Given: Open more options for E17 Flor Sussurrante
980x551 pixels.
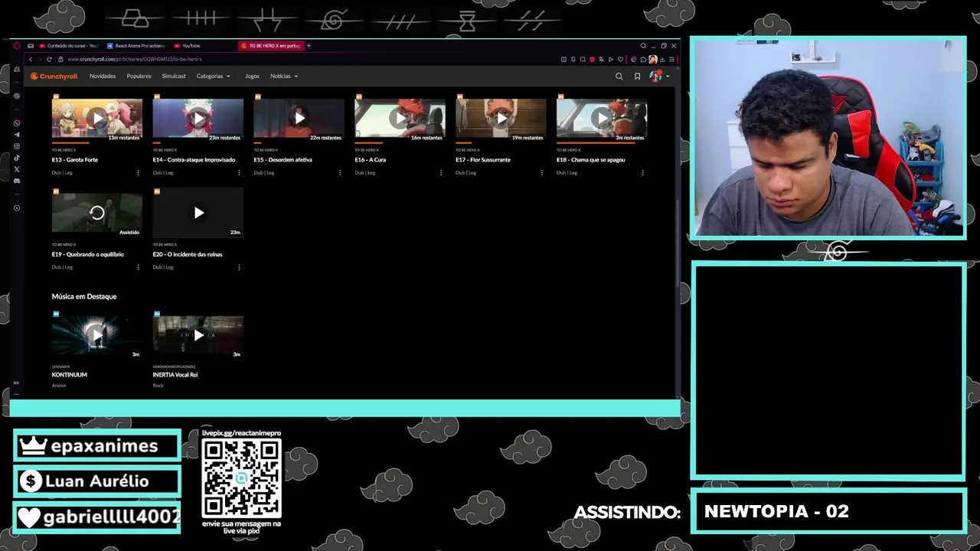Looking at the screenshot, I should coord(542,173).
